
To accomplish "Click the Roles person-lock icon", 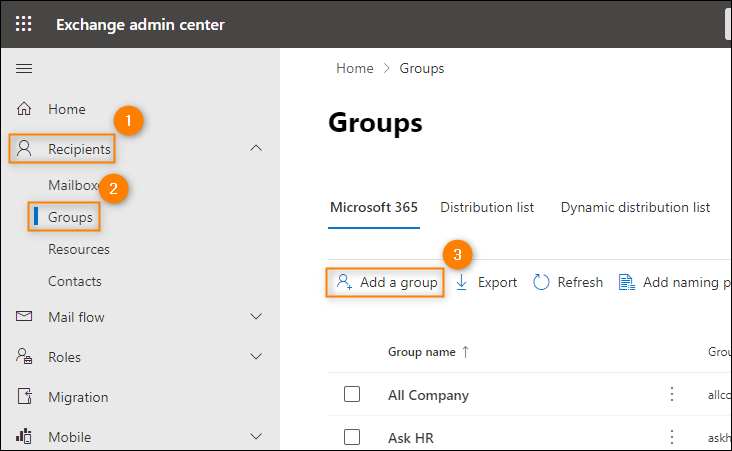I will (x=24, y=357).
